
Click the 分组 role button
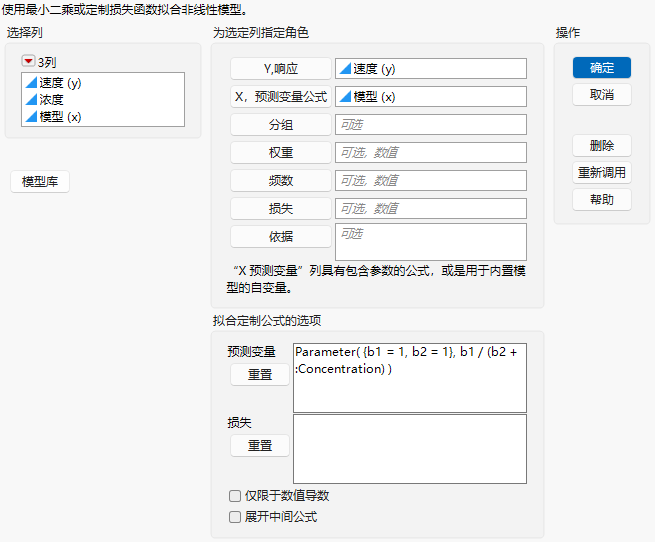tap(281, 125)
